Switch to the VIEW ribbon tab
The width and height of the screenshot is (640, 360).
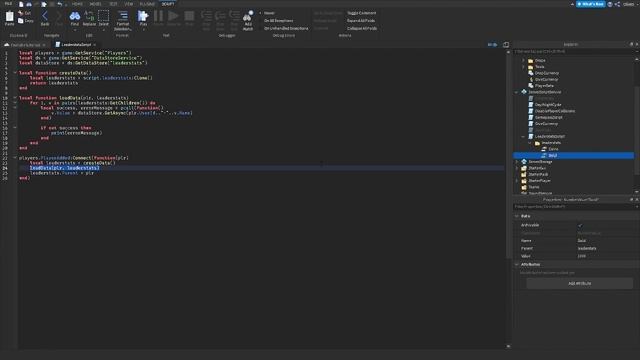[129, 4]
